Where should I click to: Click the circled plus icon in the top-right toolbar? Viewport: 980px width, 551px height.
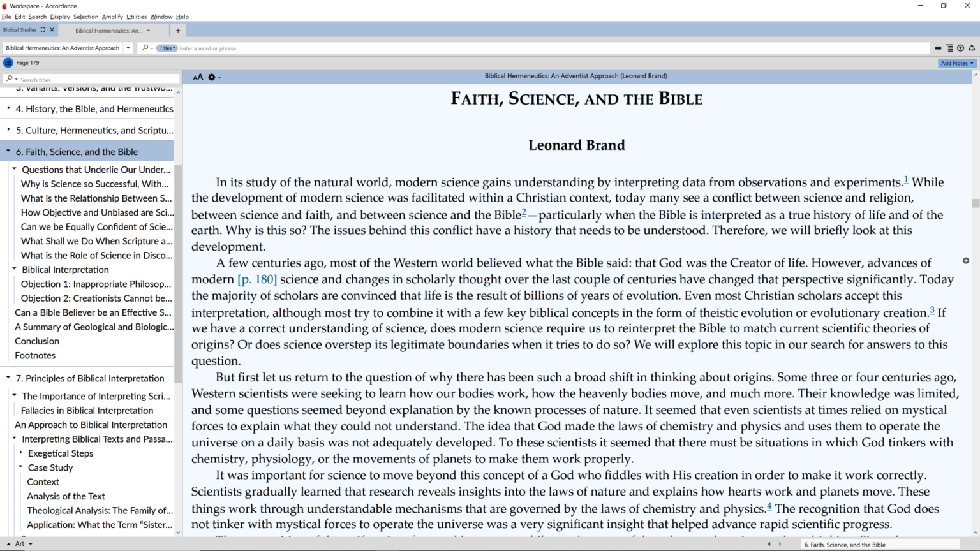point(961,48)
